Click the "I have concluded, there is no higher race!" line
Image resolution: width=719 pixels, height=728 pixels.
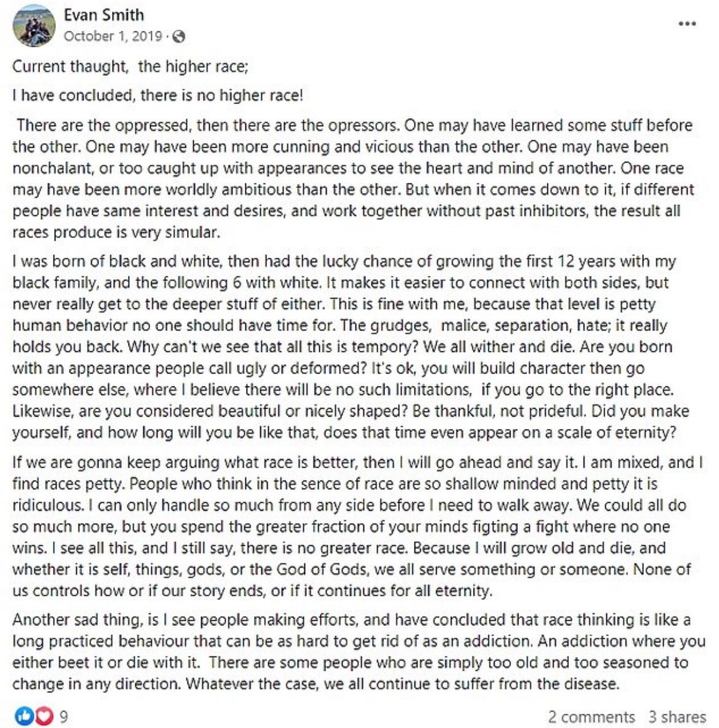point(157,95)
